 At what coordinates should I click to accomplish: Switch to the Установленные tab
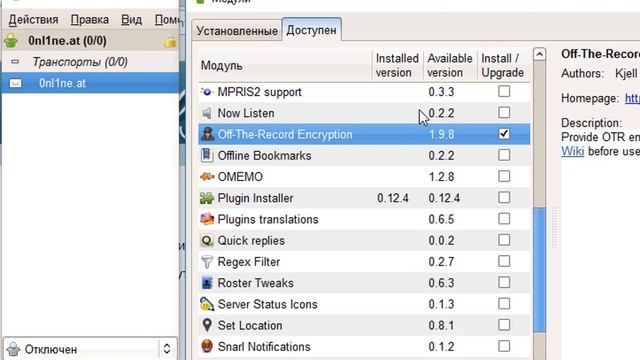coord(237,31)
